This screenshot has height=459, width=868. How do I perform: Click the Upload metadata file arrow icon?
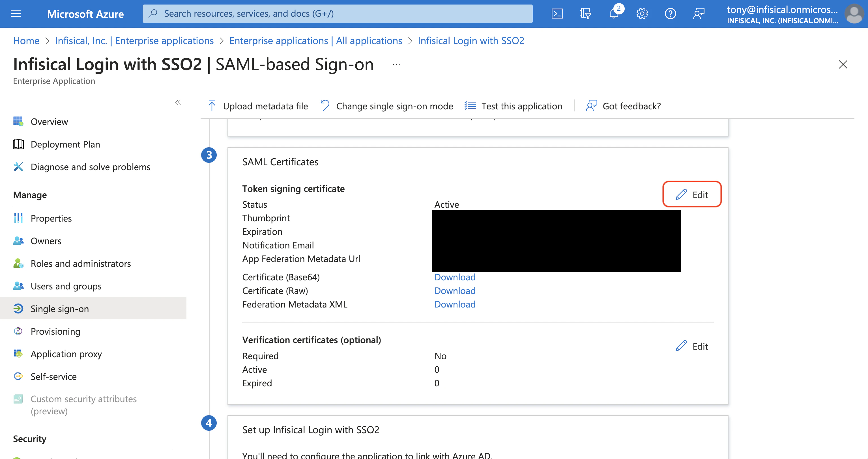(x=212, y=106)
